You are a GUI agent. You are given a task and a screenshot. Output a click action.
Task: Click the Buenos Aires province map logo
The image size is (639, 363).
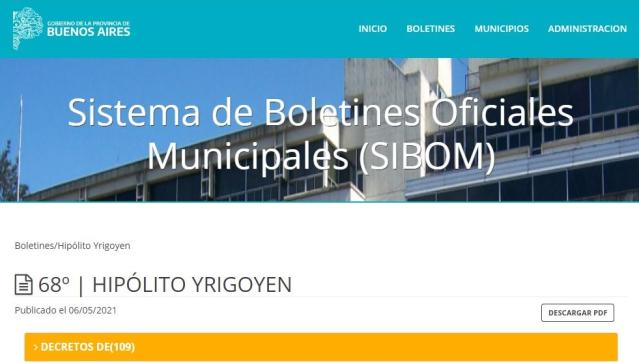(x=27, y=29)
